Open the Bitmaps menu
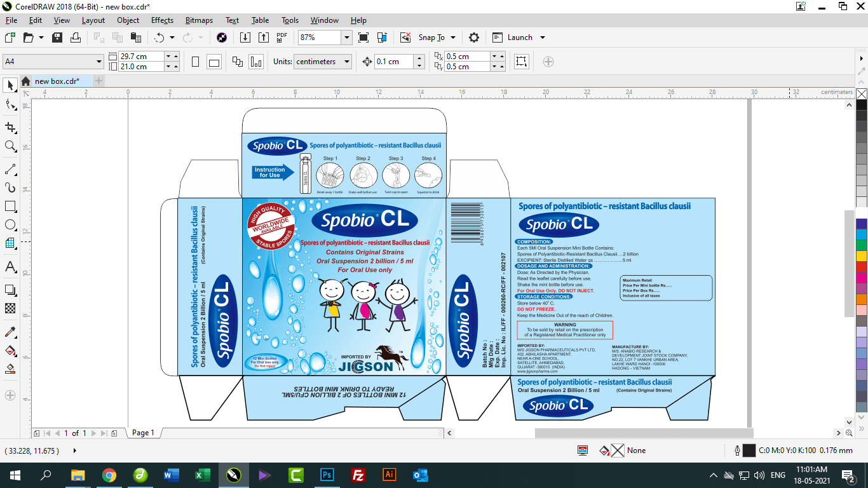The height and width of the screenshot is (488, 868). point(199,20)
